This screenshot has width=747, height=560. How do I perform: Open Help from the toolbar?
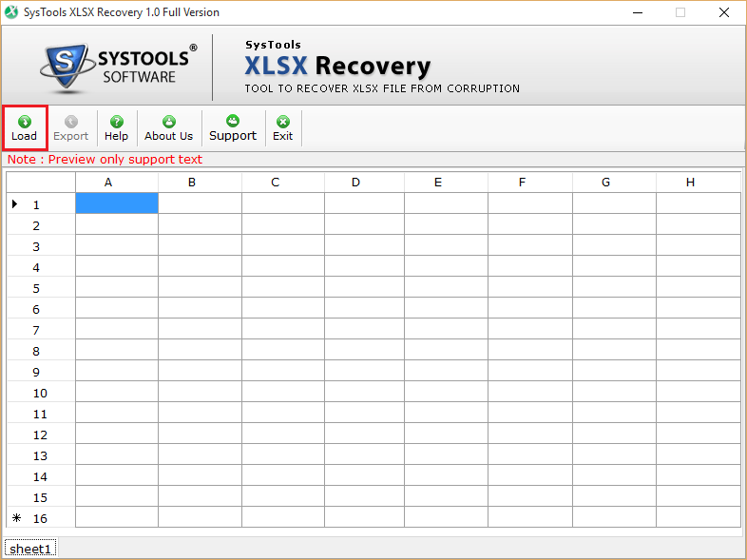coord(116,128)
